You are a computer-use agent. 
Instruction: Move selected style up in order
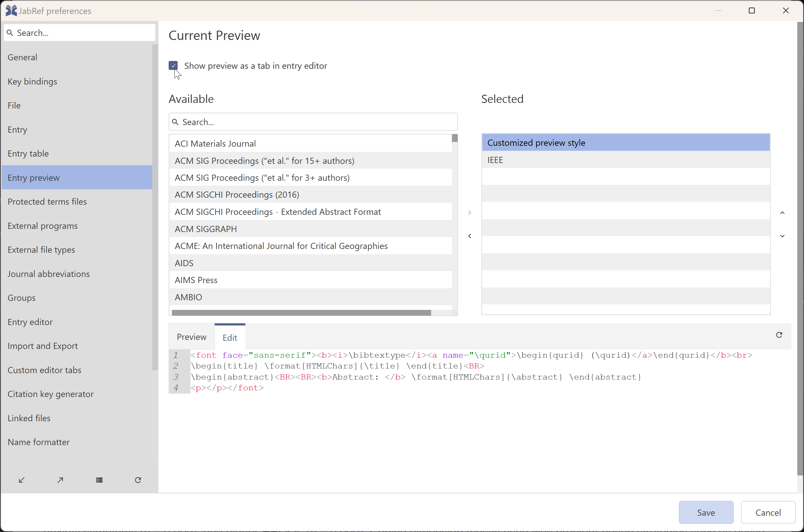click(782, 213)
